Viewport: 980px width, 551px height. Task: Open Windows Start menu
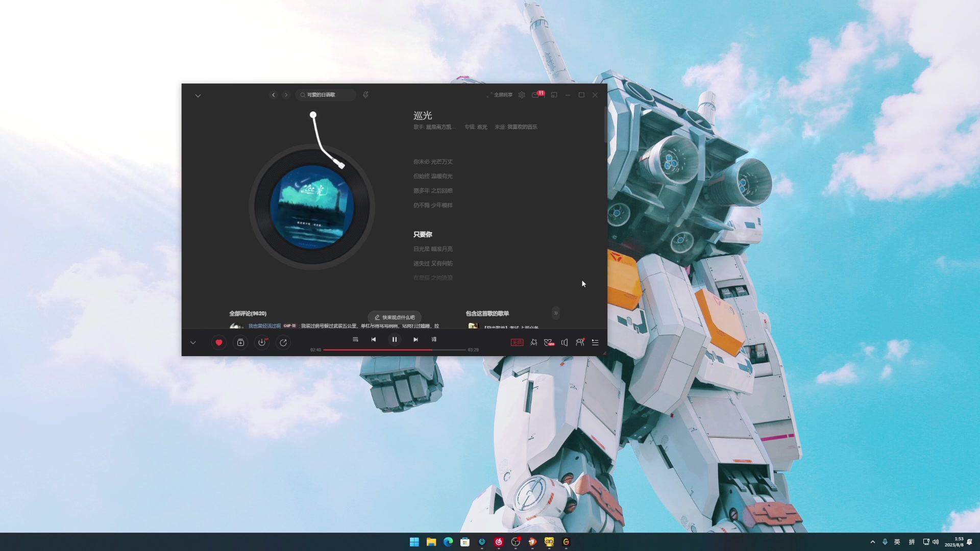click(414, 542)
